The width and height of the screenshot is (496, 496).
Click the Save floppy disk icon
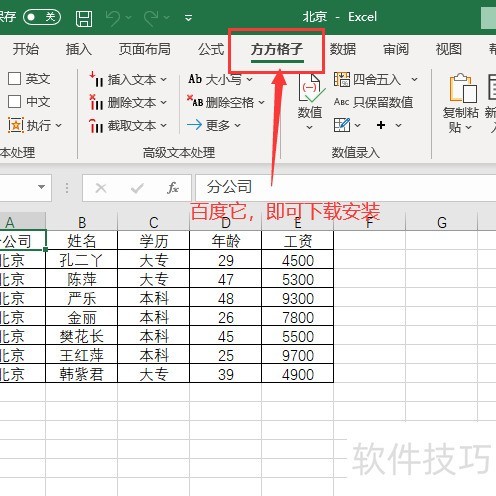coord(84,18)
